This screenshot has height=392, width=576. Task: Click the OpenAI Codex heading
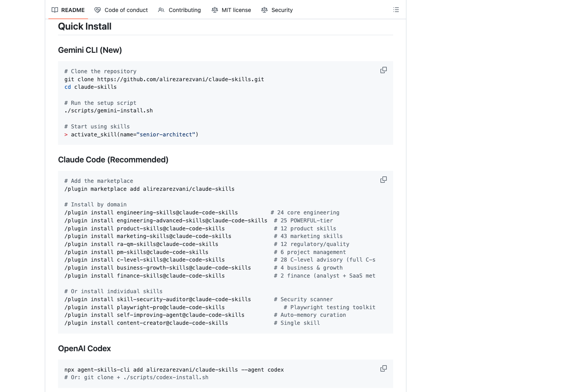84,348
